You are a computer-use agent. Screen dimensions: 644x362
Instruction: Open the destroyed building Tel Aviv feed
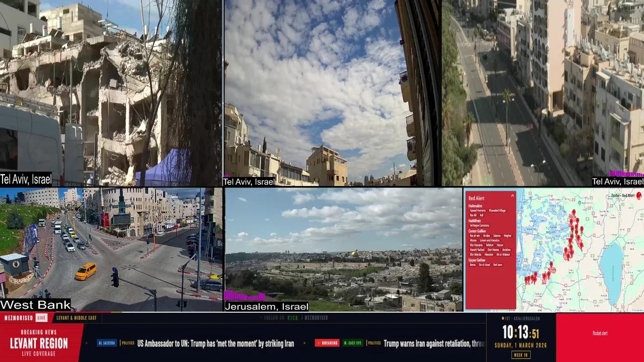111,93
